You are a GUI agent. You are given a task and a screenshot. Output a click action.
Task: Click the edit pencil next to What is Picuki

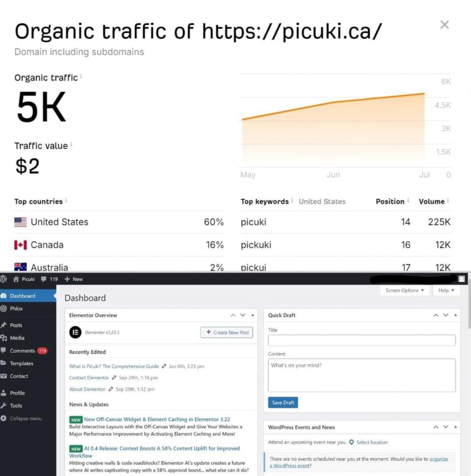164,366
